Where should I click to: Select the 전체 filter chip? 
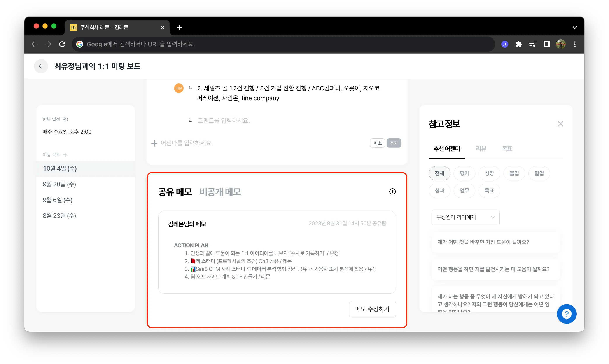coord(439,173)
